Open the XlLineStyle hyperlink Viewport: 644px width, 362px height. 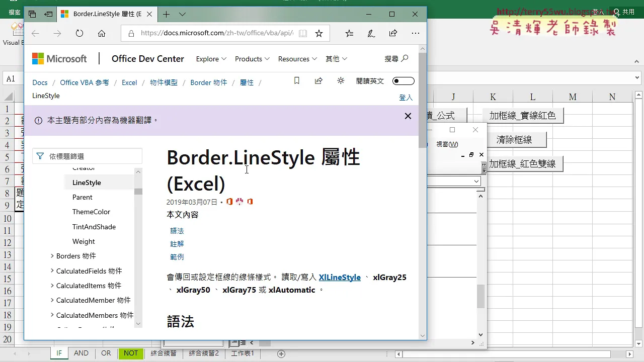340,277
